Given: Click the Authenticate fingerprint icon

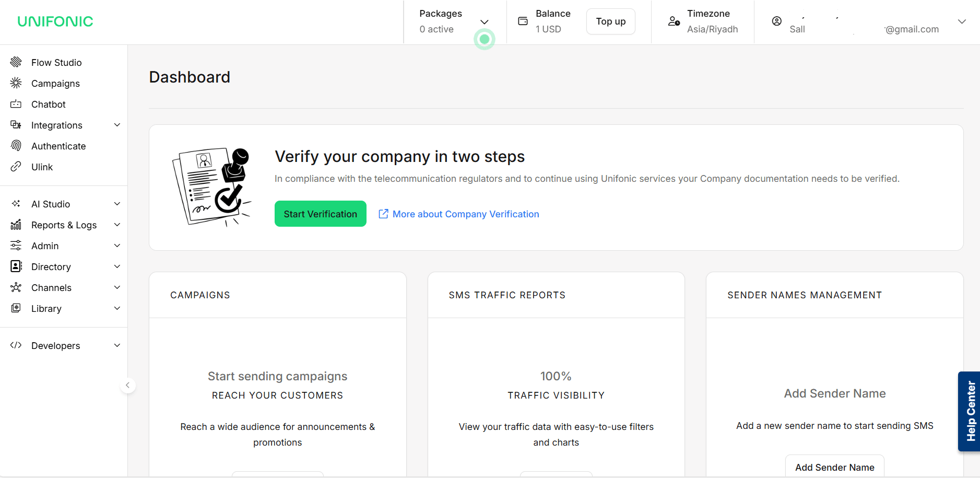Looking at the screenshot, I should [x=16, y=146].
